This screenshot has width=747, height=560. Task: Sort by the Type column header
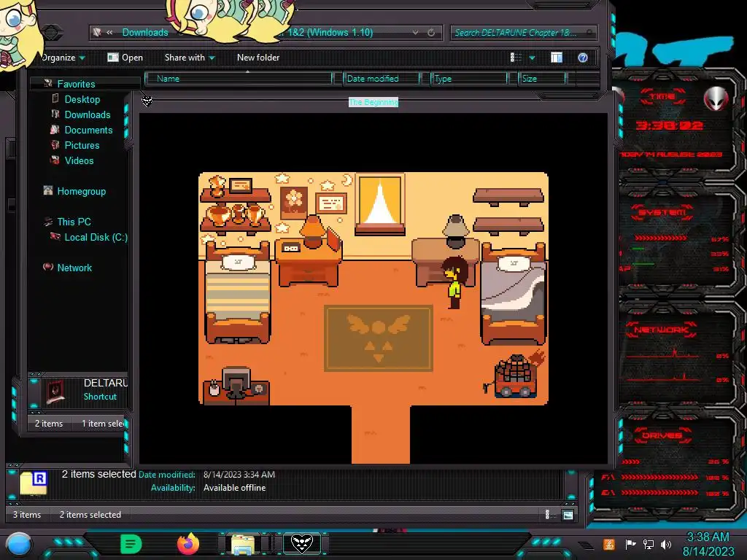coord(469,79)
